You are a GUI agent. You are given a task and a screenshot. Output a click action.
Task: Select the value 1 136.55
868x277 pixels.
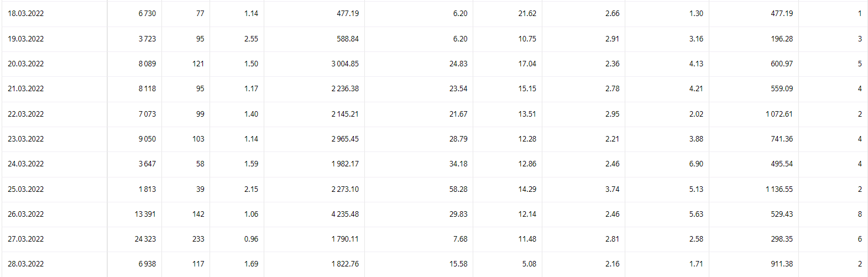coord(779,189)
